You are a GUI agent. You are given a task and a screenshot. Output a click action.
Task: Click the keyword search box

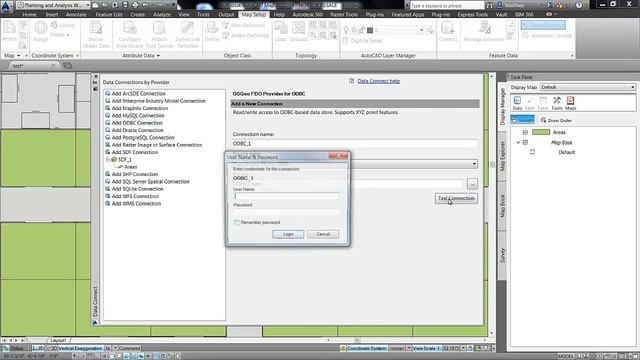pos(447,5)
